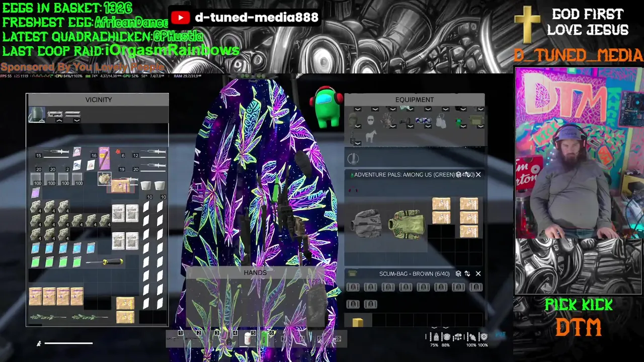
Task: Select the helmet in Equipment
Action: [353, 120]
